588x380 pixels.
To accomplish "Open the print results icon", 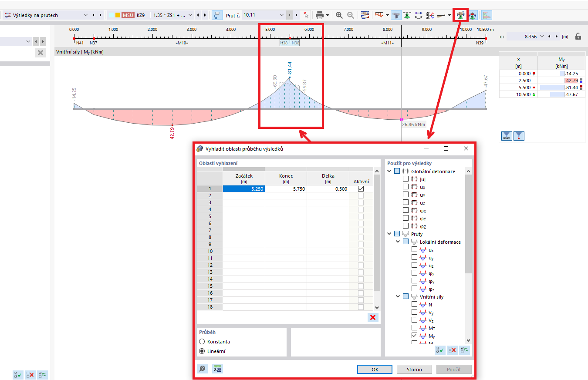I will (320, 15).
